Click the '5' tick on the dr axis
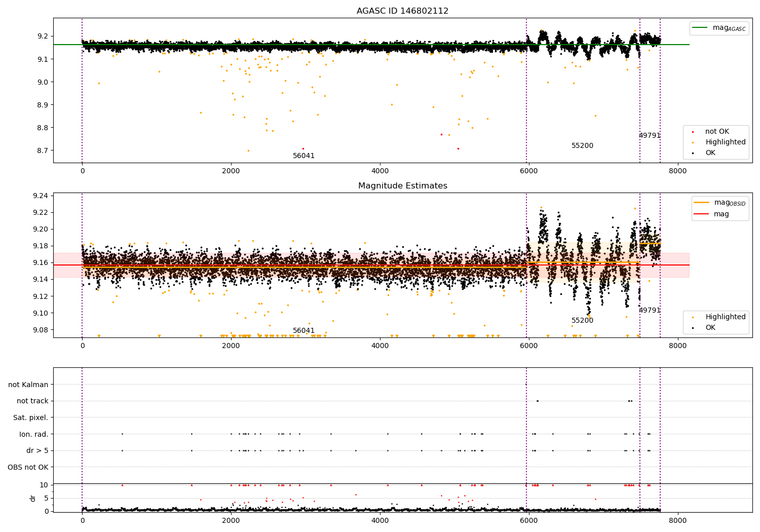The height and width of the screenshot is (532, 760). 46,498
